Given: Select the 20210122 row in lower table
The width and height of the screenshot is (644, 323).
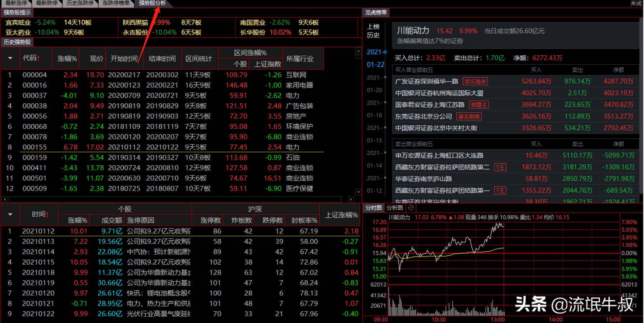Looking at the screenshot, I should click(181, 314).
